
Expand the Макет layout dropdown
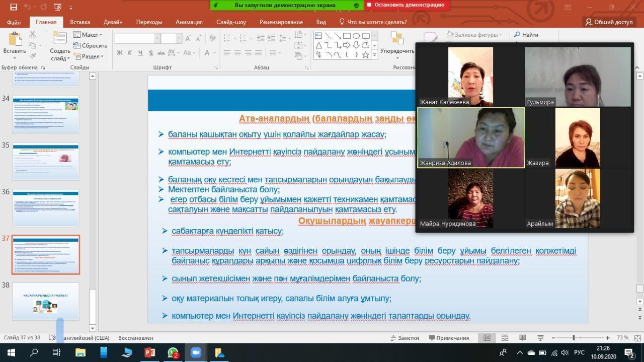click(88, 35)
